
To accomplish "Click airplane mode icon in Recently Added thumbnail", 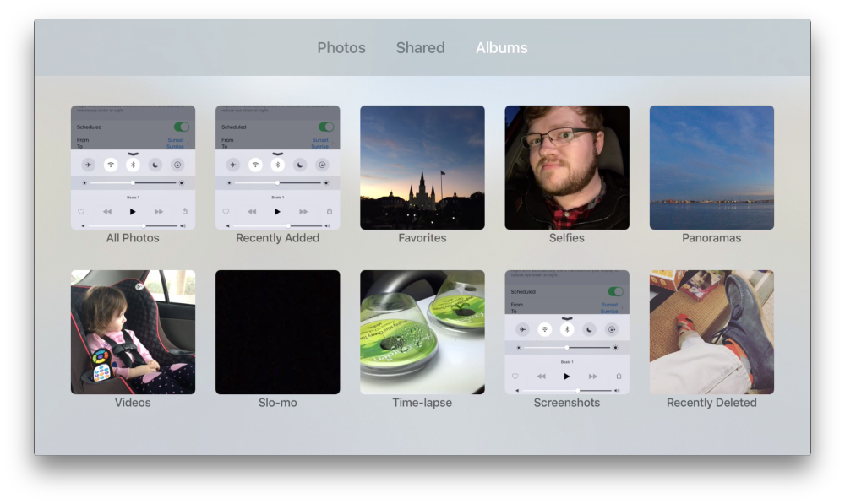I will (232, 165).
